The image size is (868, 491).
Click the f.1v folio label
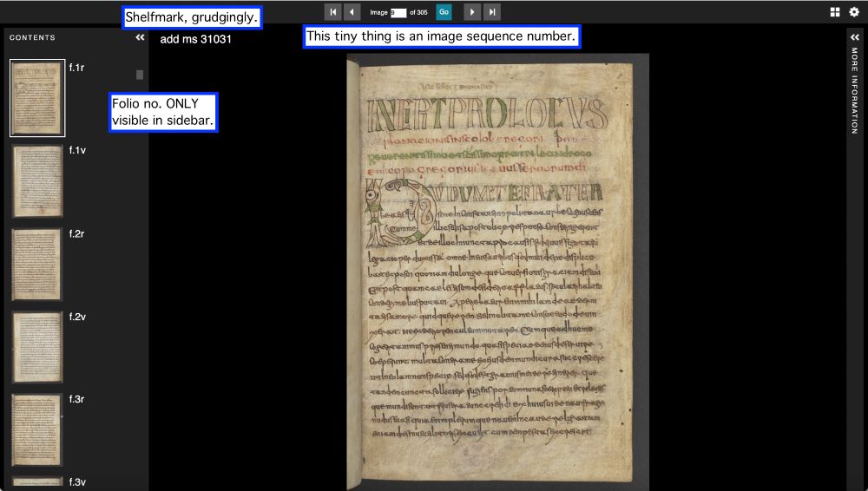click(x=77, y=151)
